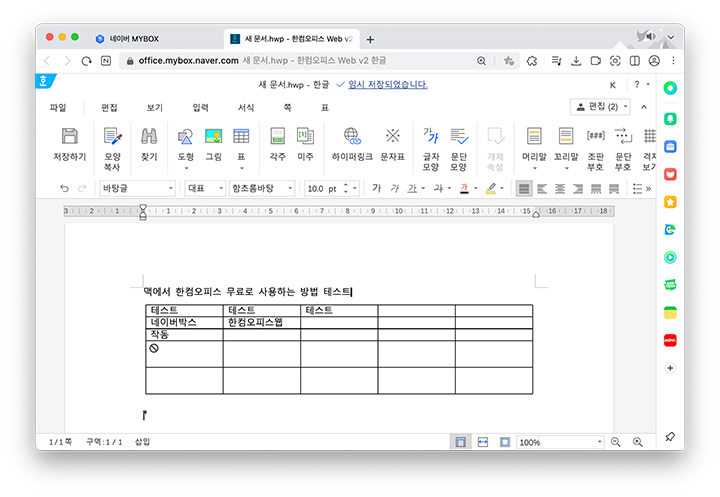Image resolution: width=720 pixels, height=497 pixels.
Task: Set justify paragraph alignment
Action: pos(524,189)
